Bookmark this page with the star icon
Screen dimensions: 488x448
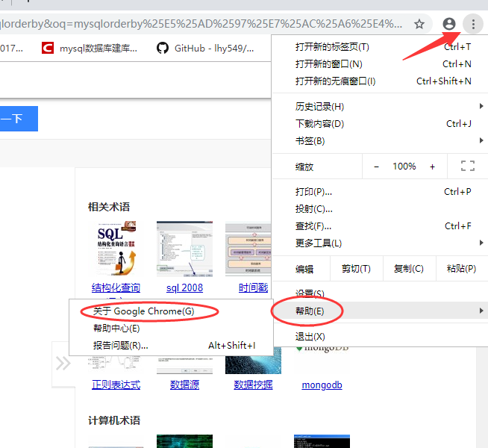[419, 24]
